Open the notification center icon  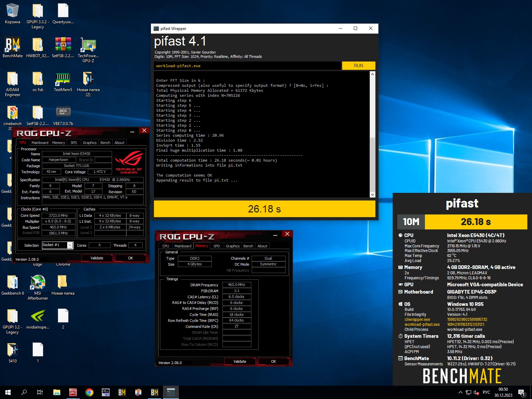click(x=522, y=393)
